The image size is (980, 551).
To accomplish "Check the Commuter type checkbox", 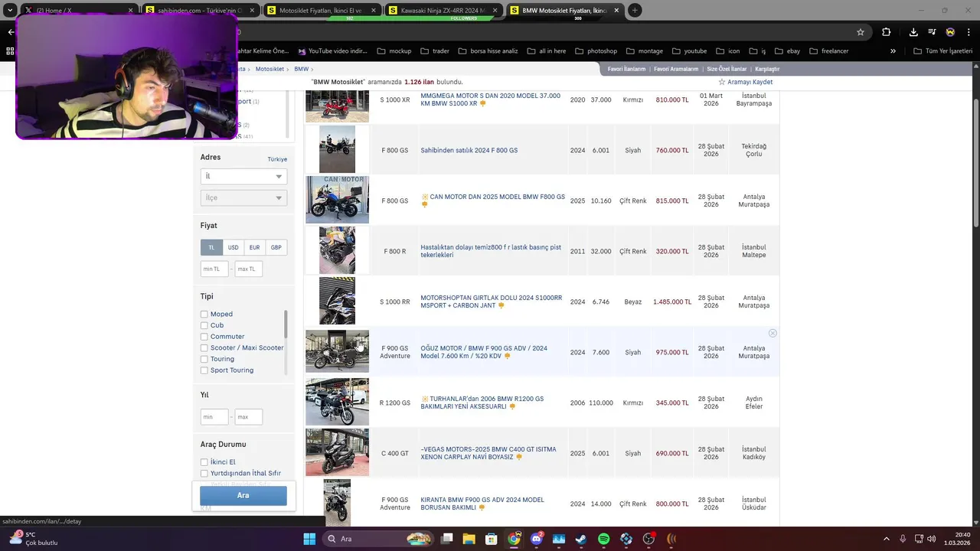I will [x=204, y=337].
